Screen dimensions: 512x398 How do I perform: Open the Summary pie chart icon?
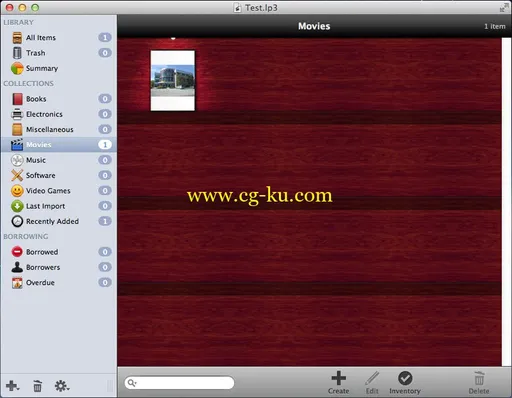(17, 68)
